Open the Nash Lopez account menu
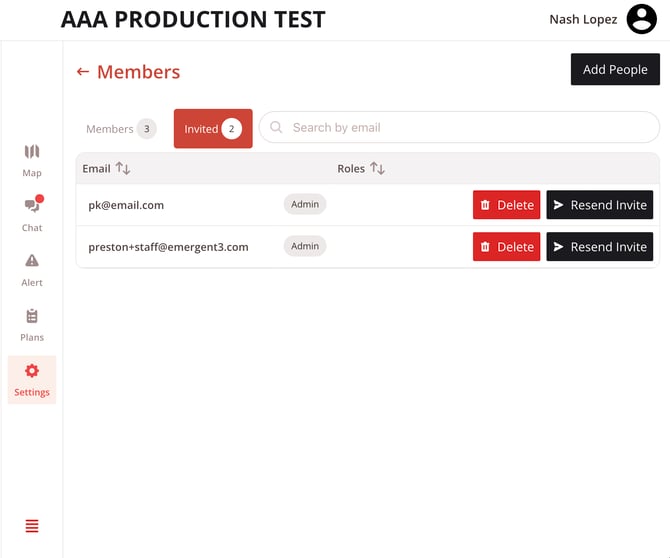The height and width of the screenshot is (558, 670). click(583, 19)
